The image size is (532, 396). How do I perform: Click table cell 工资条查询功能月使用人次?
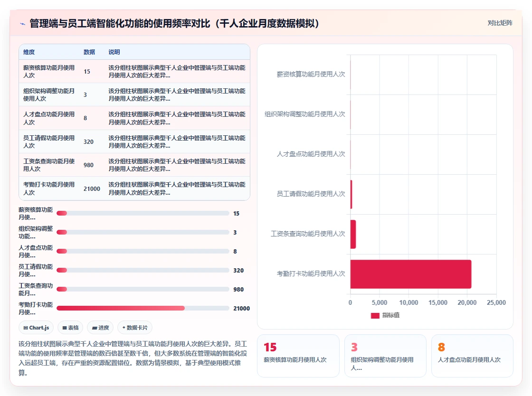pos(49,165)
